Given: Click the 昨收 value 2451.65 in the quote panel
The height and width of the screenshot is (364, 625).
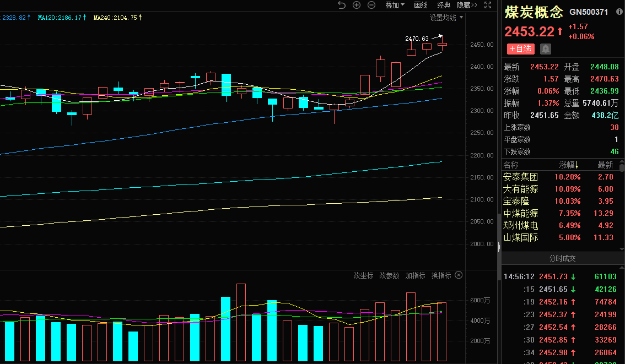Looking at the screenshot, I should (x=544, y=115).
